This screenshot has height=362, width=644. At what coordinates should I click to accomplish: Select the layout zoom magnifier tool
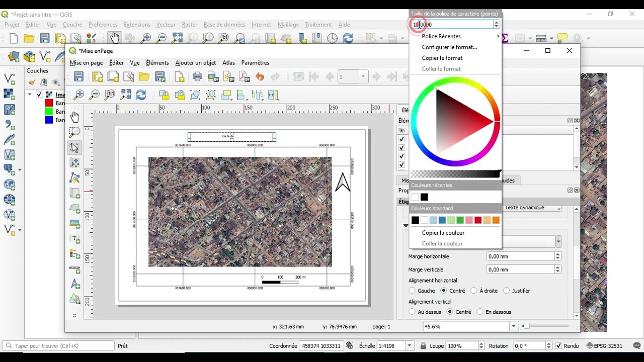click(74, 132)
